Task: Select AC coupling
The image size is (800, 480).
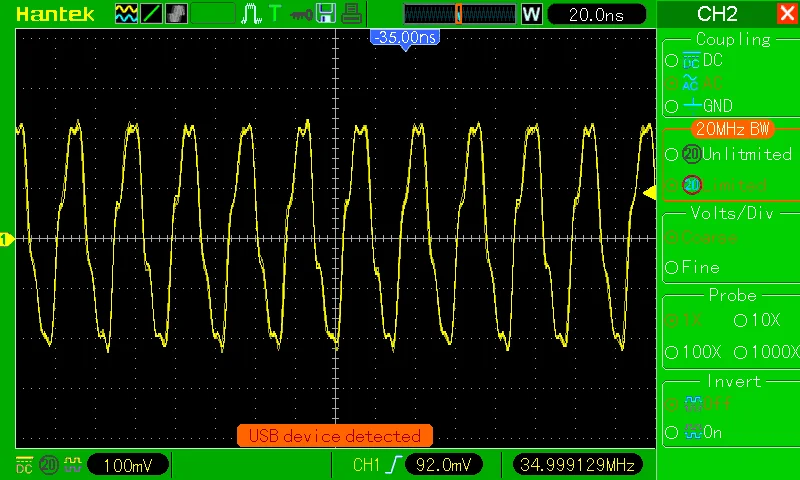Action: pos(694,83)
